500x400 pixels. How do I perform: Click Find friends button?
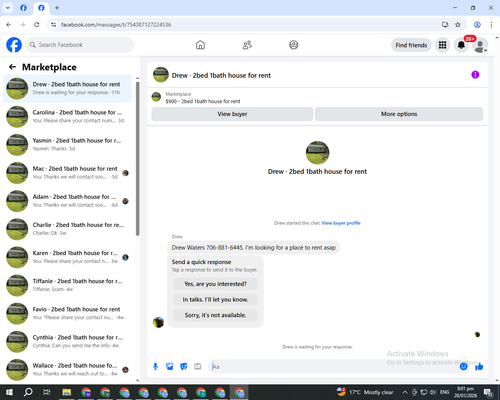tap(411, 45)
